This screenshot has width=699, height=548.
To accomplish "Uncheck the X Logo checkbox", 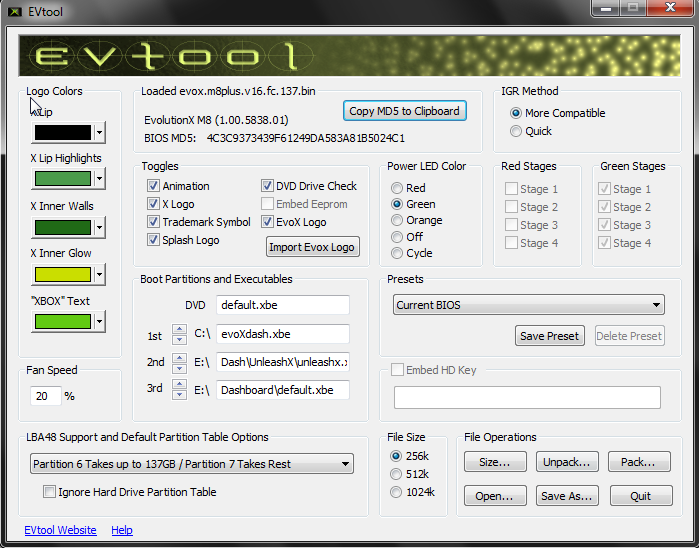I will pyautogui.click(x=153, y=204).
